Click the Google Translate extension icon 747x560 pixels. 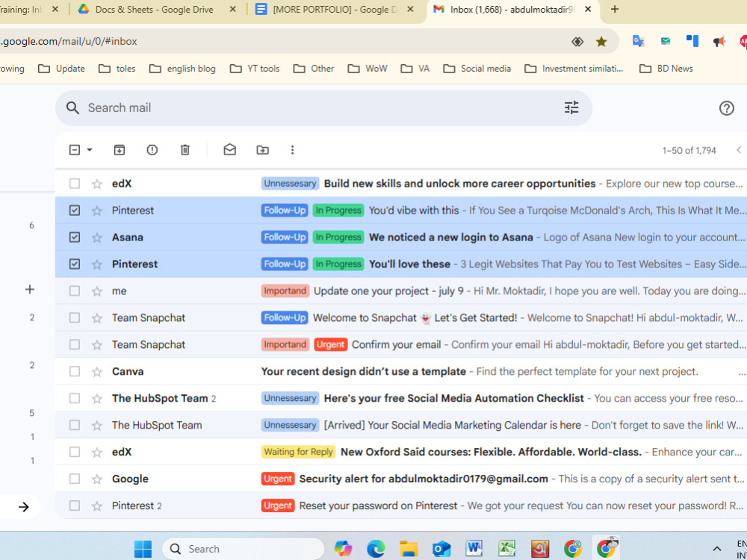639,41
